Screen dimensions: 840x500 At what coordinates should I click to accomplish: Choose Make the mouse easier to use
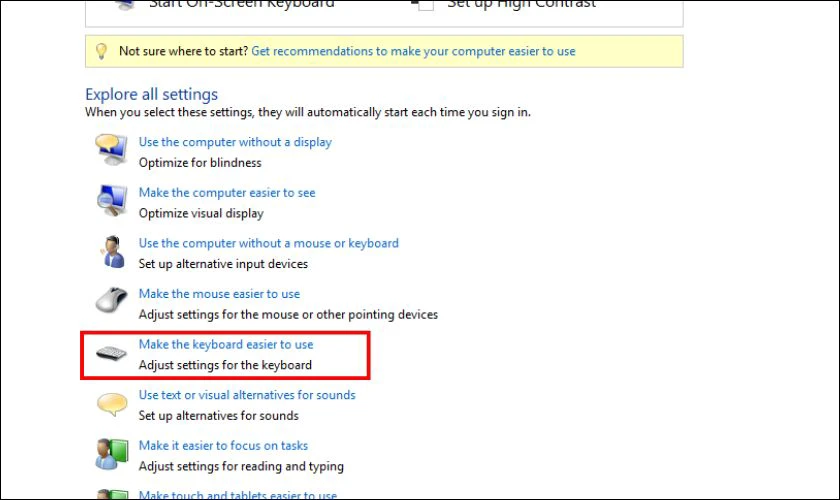pos(219,294)
